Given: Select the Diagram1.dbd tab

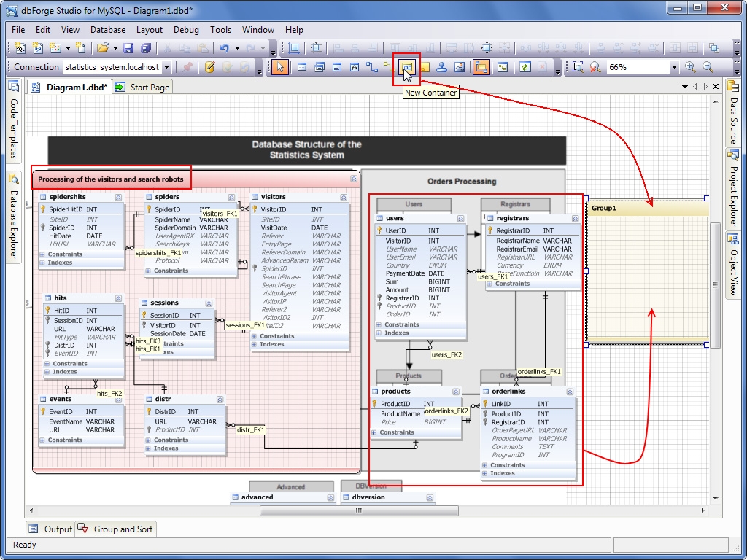Looking at the screenshot, I should pos(69,87).
